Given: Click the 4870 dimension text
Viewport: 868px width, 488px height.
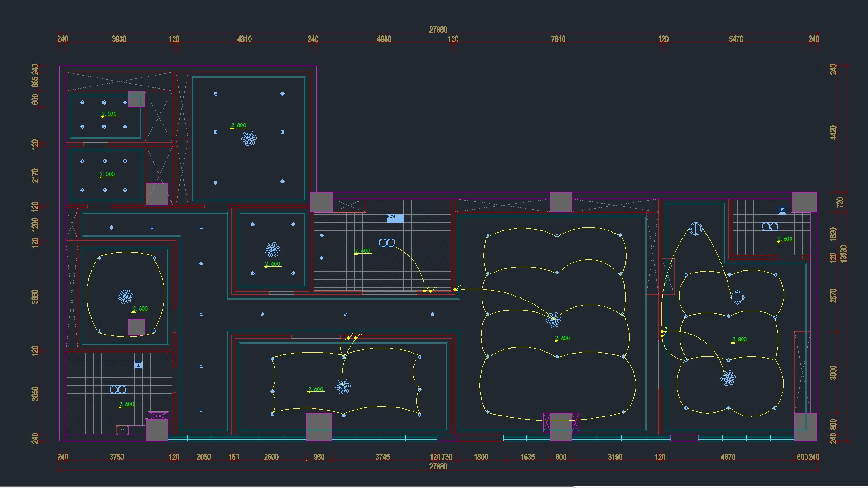Looking at the screenshot, I should coord(728,457).
